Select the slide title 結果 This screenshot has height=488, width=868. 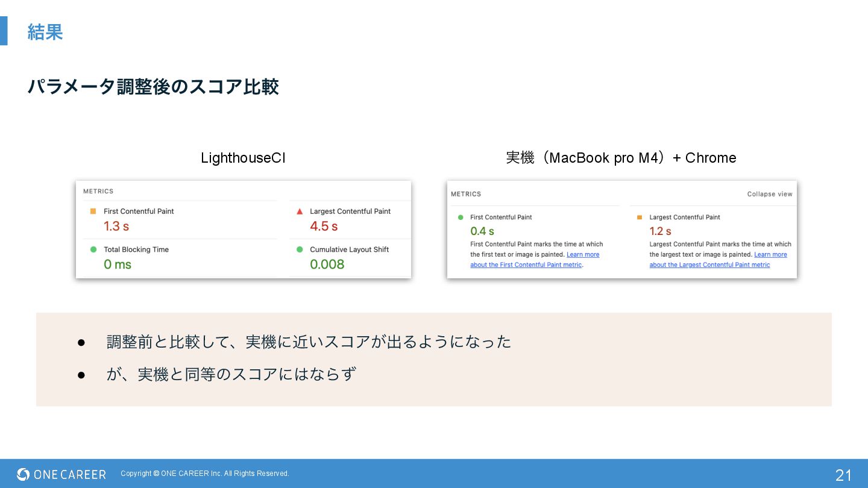(x=45, y=31)
